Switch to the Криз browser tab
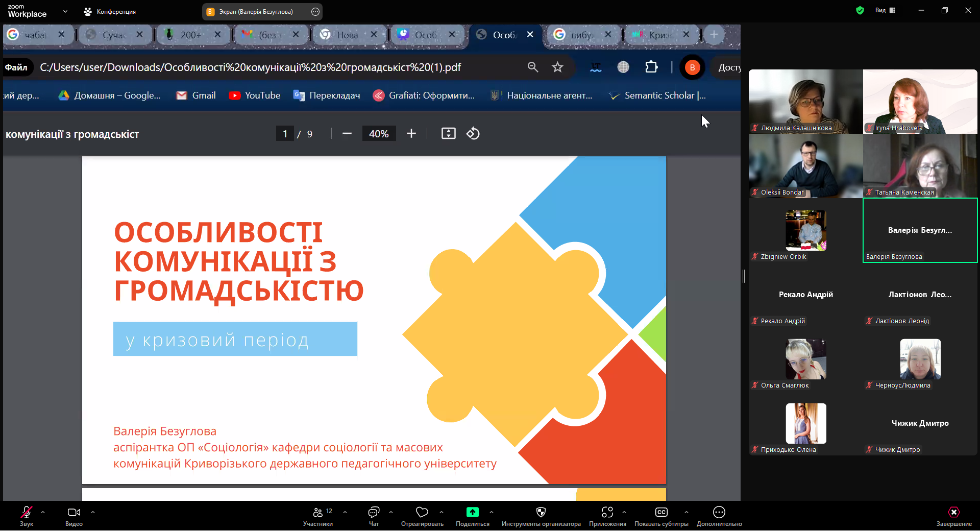 [x=659, y=35]
